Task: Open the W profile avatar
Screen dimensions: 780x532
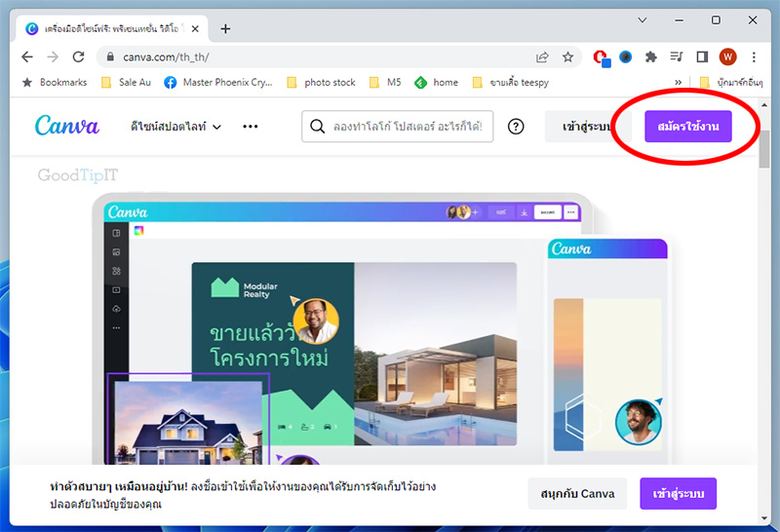Action: [x=727, y=57]
